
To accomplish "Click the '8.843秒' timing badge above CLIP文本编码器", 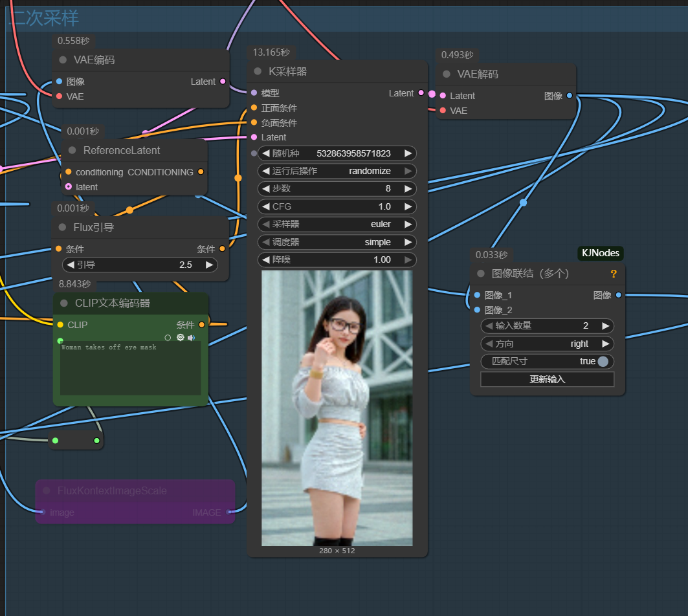I will 74,284.
